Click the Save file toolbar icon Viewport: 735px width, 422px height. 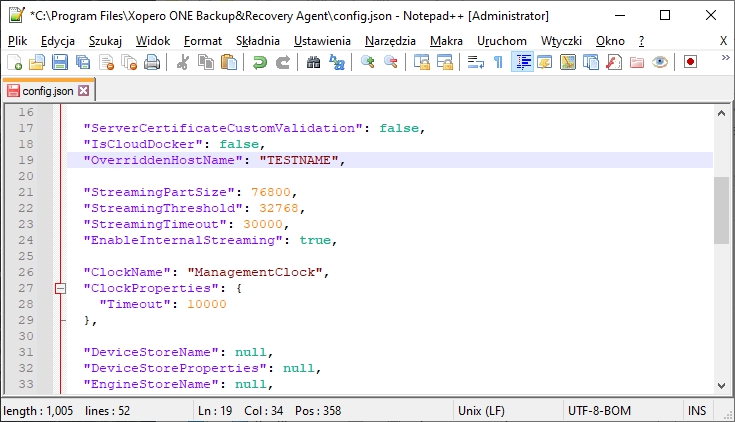[59, 62]
